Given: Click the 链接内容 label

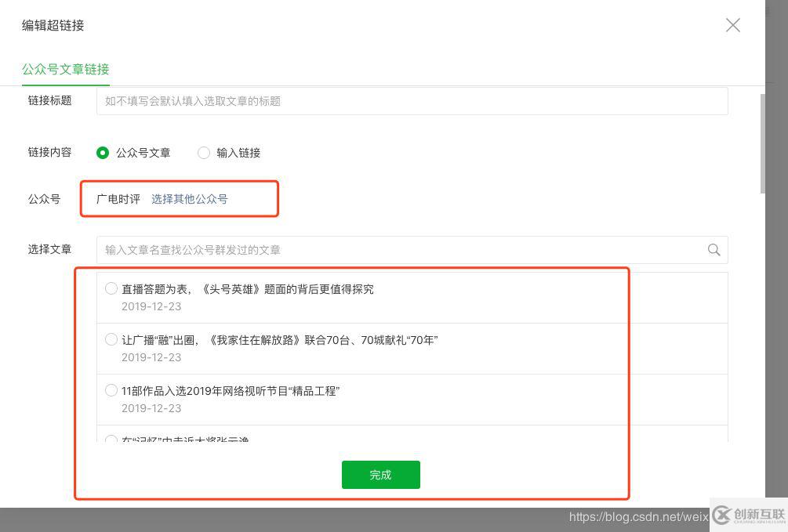Looking at the screenshot, I should (x=49, y=152).
